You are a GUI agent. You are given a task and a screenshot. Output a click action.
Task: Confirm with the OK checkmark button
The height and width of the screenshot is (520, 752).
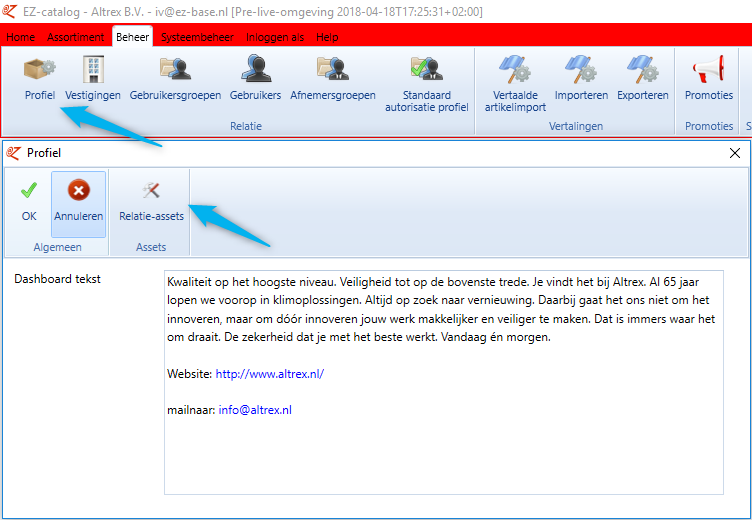click(x=29, y=204)
